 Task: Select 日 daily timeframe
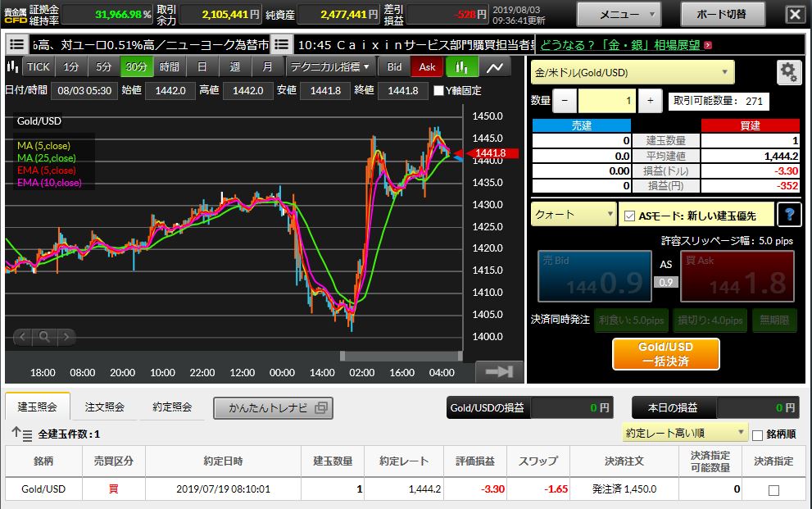202,66
